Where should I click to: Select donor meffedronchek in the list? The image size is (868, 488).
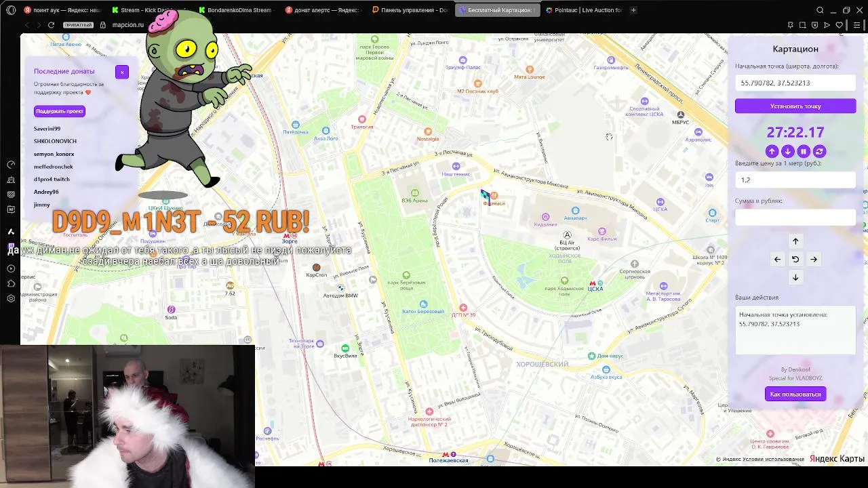pos(54,167)
